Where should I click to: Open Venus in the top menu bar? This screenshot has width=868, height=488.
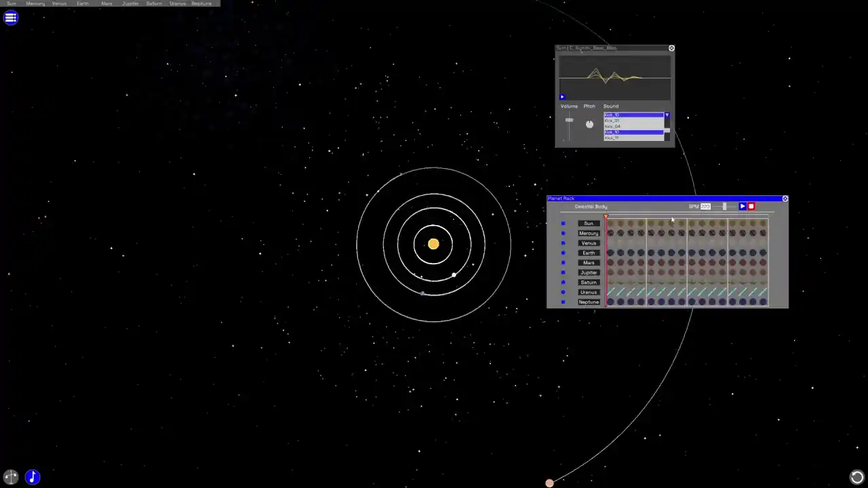[x=59, y=3]
